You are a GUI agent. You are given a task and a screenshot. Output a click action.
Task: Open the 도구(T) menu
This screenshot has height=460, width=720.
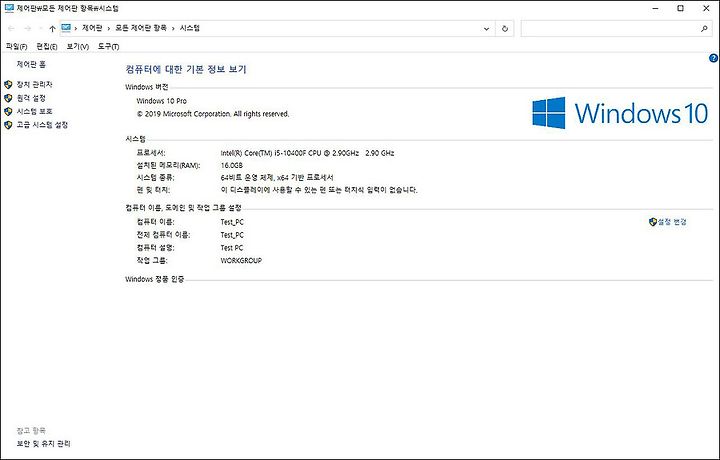(108, 46)
